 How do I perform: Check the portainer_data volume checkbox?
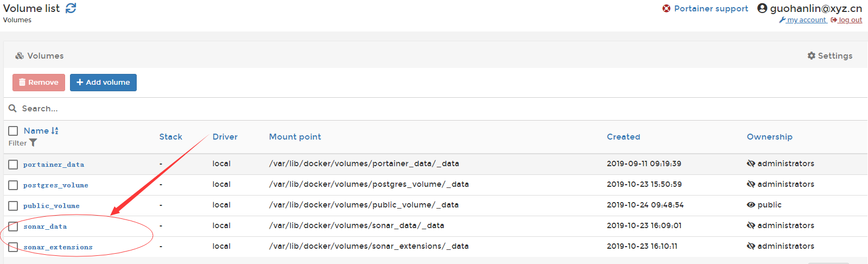click(13, 165)
